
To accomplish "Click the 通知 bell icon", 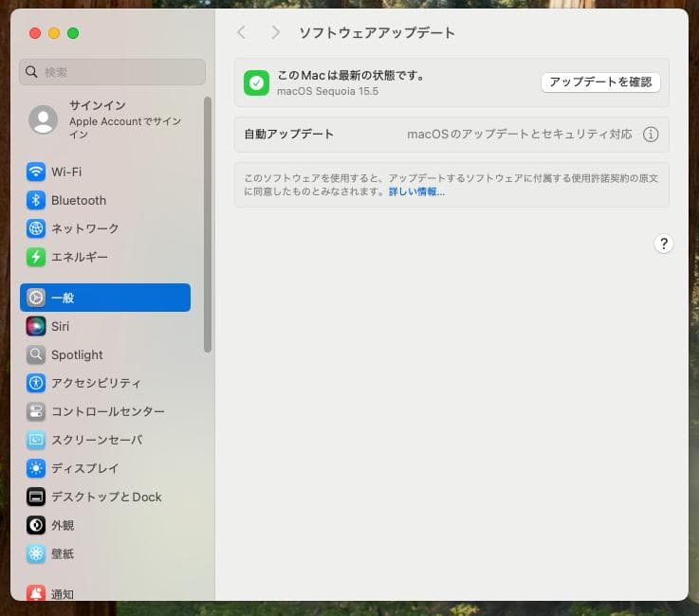I will [x=36, y=593].
